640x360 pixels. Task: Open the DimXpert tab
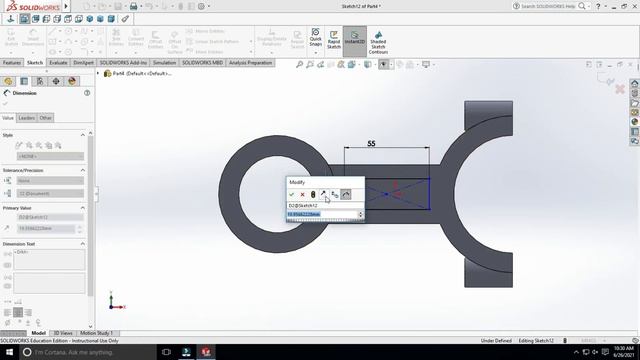click(x=83, y=63)
